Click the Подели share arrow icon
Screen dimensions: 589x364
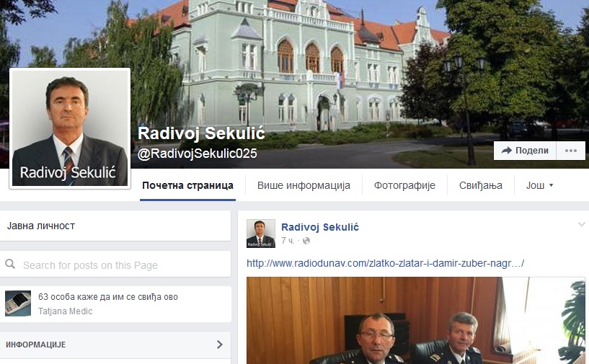(x=506, y=151)
